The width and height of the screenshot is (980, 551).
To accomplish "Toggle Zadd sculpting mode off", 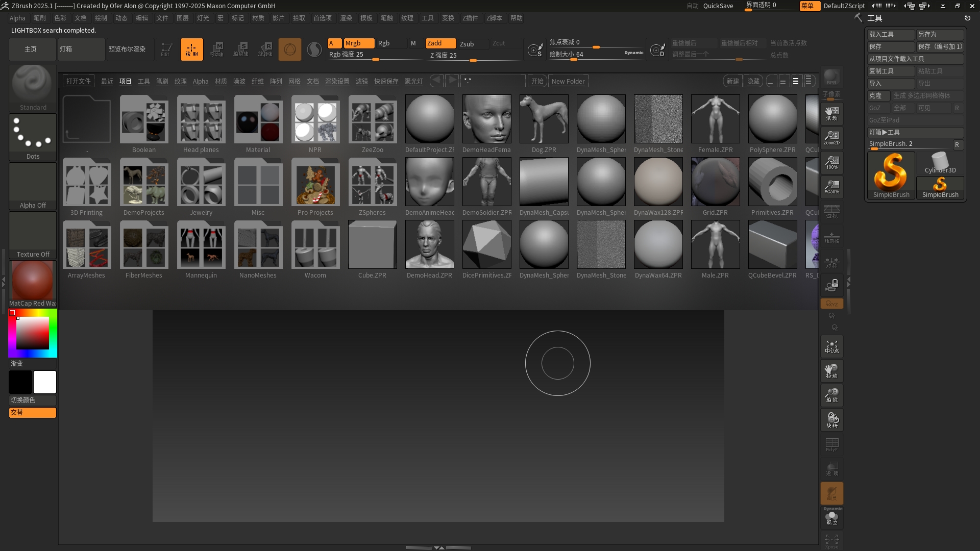I will (x=440, y=43).
